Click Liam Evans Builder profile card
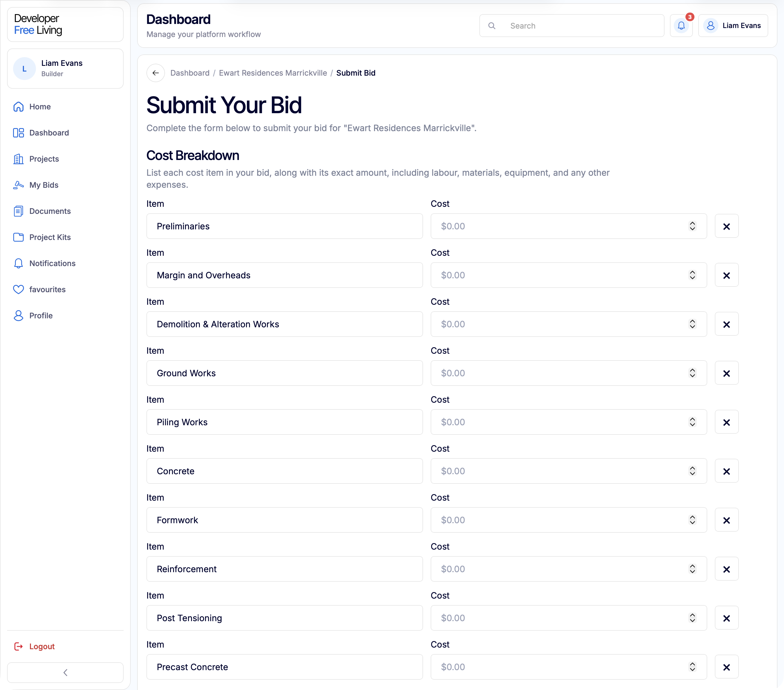The image size is (784, 690). click(x=65, y=69)
